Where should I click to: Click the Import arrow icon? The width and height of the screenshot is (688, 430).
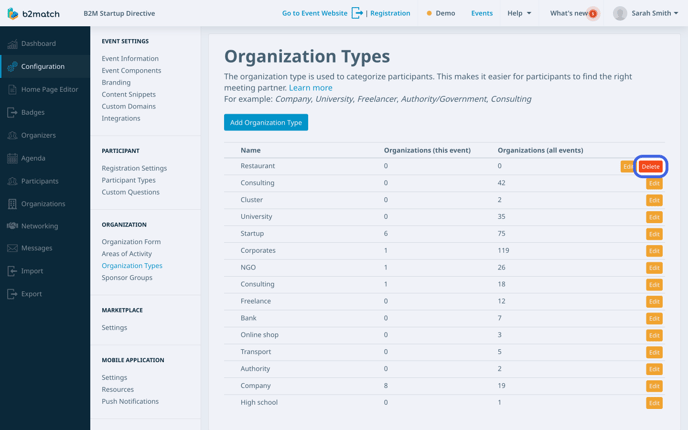[12, 271]
